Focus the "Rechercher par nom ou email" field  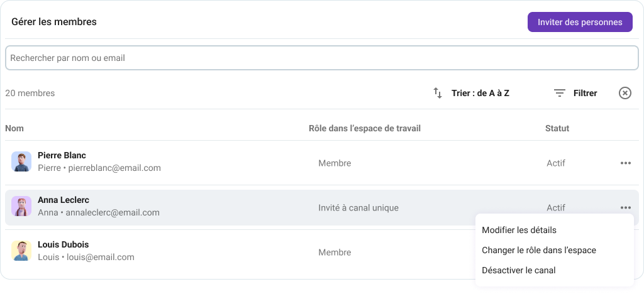tap(322, 58)
